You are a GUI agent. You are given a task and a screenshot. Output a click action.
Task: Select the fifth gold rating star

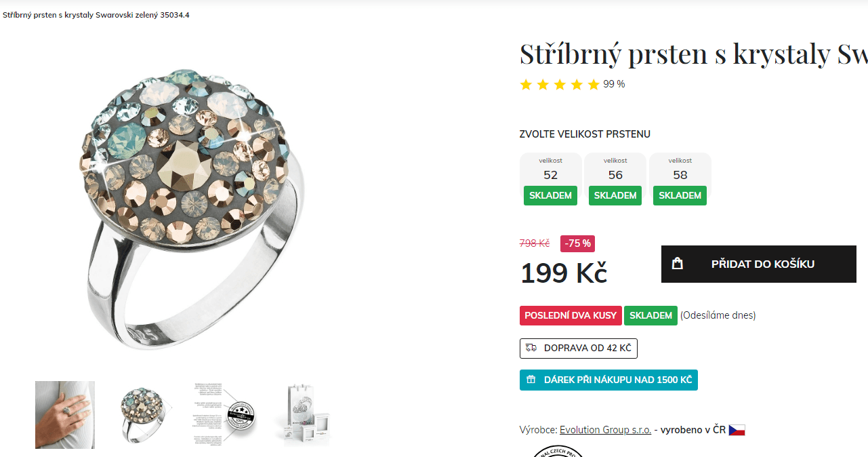pyautogui.click(x=594, y=84)
